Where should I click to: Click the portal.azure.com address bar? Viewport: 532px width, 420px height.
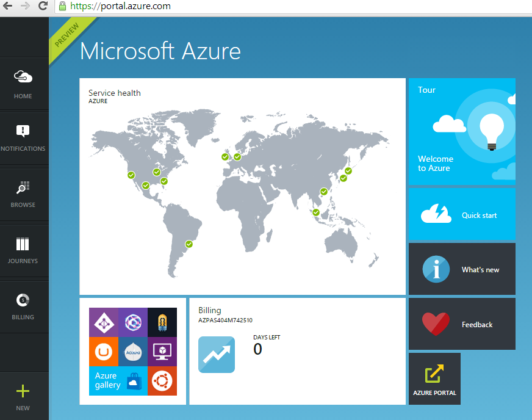292,6
